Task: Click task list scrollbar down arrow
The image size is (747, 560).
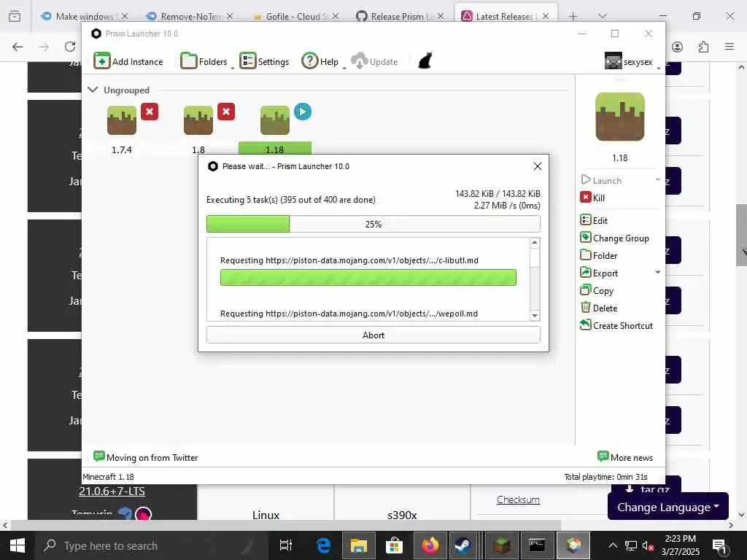Action: click(535, 316)
